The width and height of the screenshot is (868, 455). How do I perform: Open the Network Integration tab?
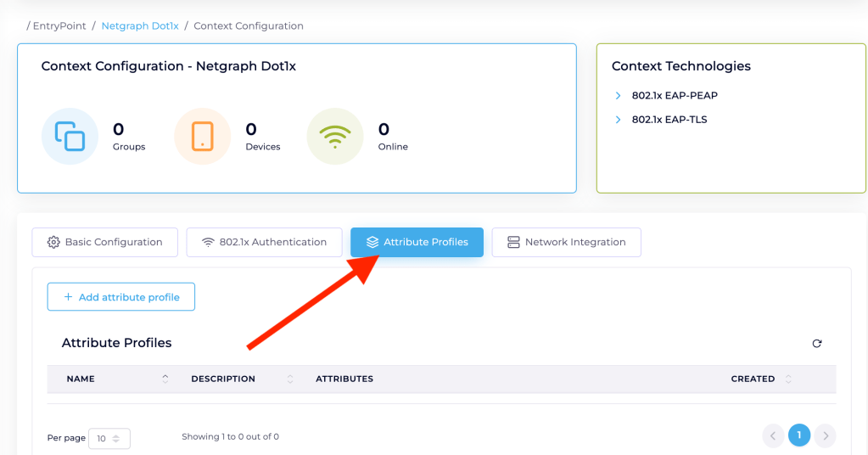pos(566,243)
